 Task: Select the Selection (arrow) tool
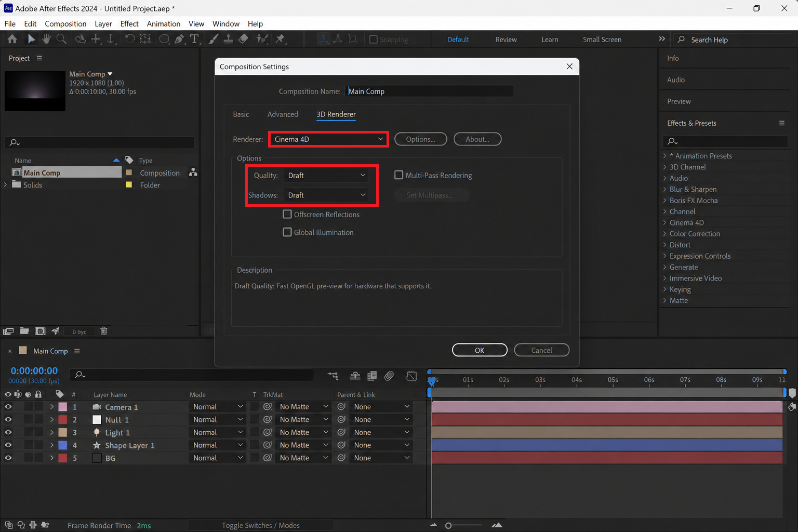[31, 39]
